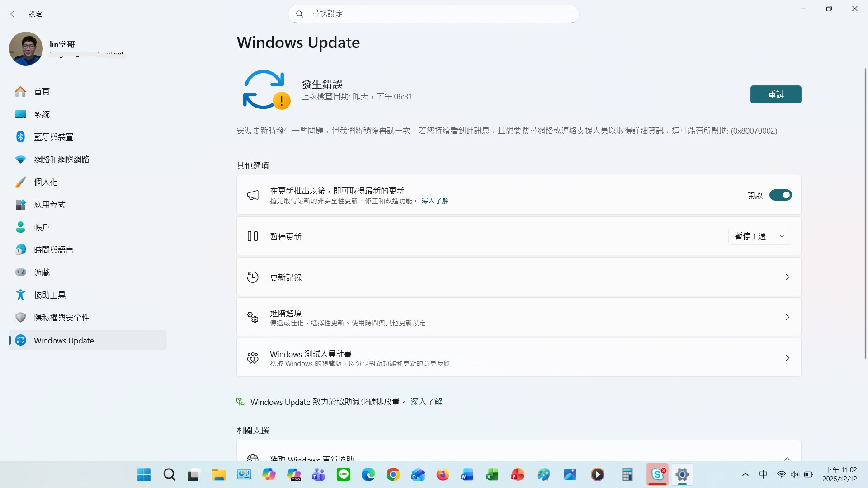
Task: Expand the 暫停1週 pause dropdown
Action: click(x=782, y=236)
